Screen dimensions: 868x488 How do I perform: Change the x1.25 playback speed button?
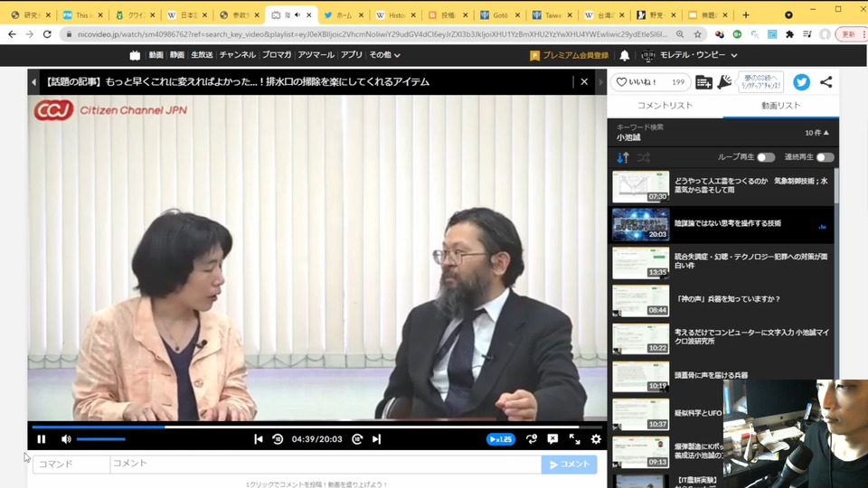[x=500, y=439]
